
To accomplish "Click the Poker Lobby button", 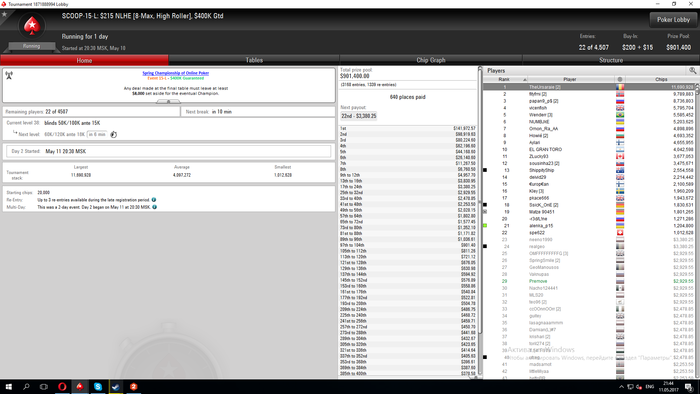I will tap(673, 20).
